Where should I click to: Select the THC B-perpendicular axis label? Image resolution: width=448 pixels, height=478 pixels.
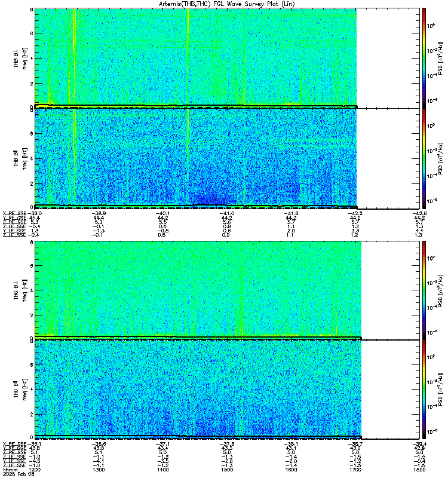[16, 290]
